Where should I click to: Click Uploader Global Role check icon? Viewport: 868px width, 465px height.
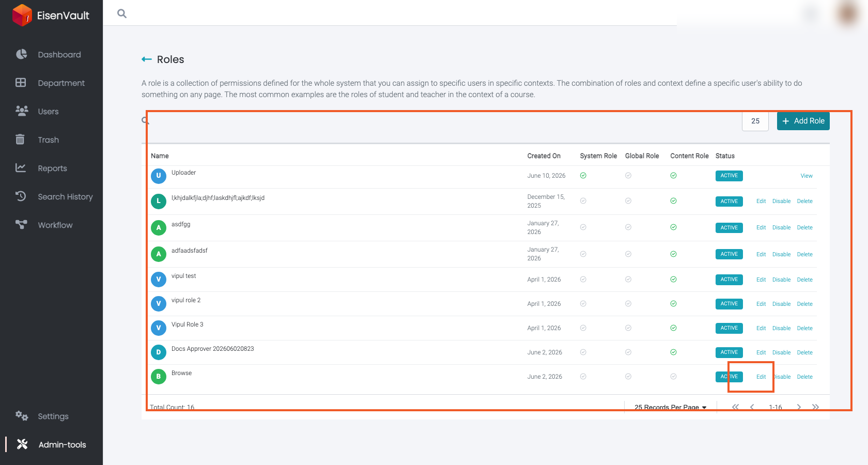click(628, 176)
